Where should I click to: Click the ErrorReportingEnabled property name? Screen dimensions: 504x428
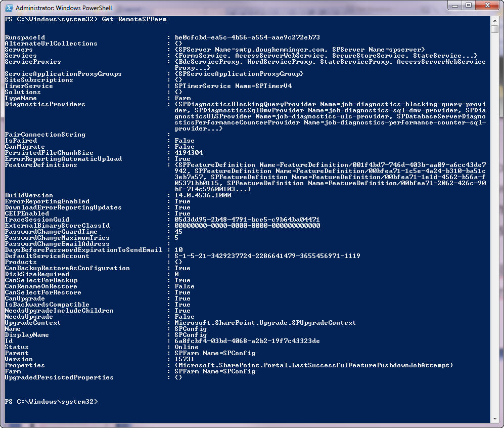pos(47,201)
